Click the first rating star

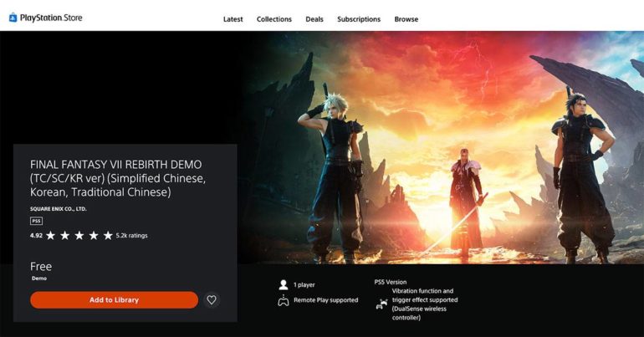click(50, 236)
